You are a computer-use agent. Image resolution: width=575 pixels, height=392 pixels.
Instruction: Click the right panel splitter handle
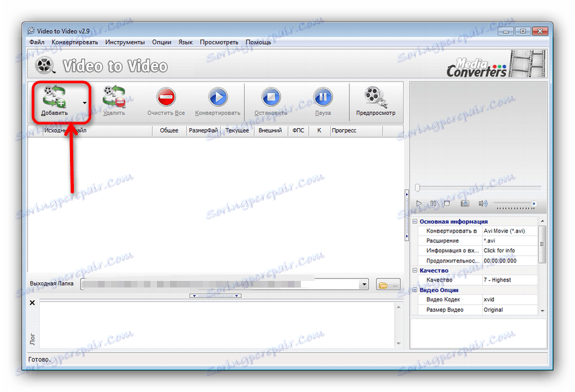coord(407,215)
